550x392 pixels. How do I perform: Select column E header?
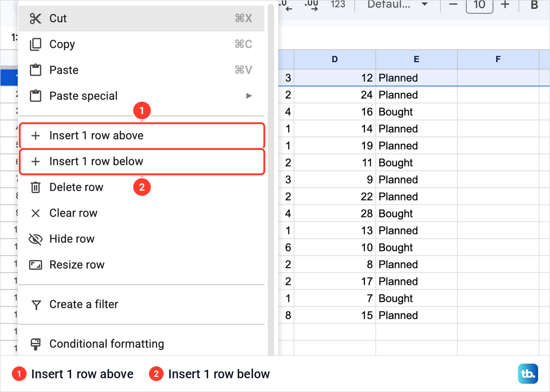416,59
